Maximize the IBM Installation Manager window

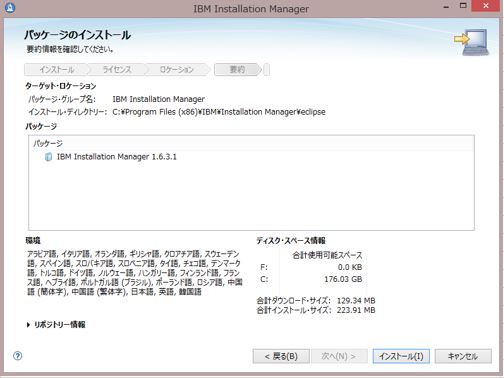click(463, 6)
